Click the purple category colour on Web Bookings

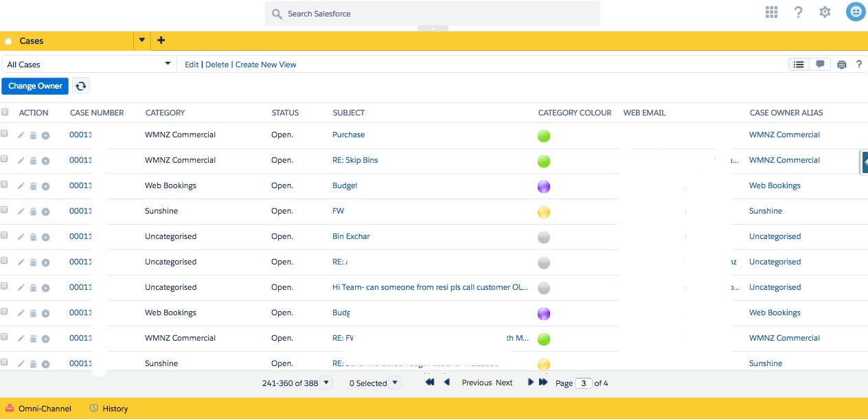coord(543,187)
